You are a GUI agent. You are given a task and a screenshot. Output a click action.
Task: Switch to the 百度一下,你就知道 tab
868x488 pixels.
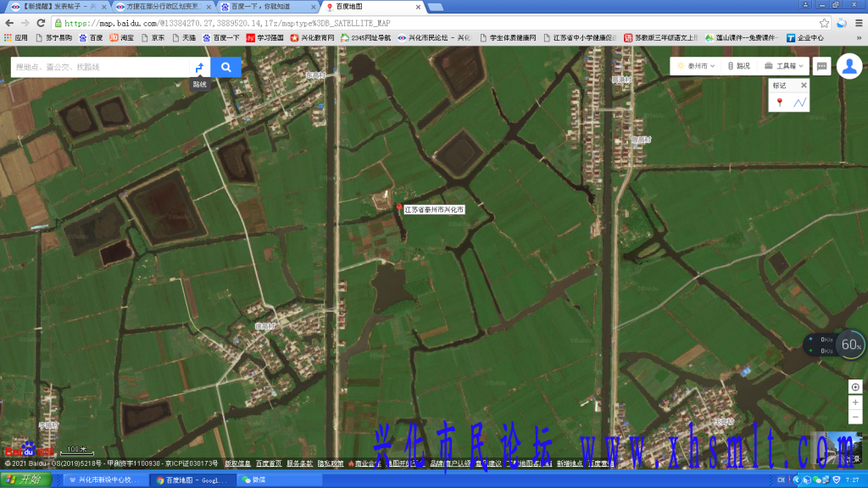tap(269, 7)
